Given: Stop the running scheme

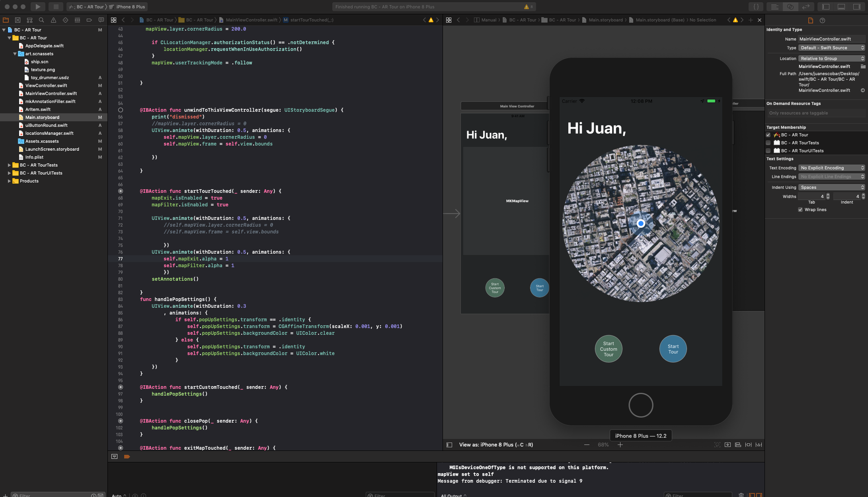Looking at the screenshot, I should click(x=56, y=7).
